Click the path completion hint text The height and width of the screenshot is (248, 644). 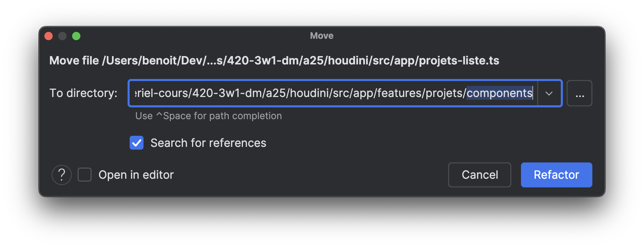208,116
